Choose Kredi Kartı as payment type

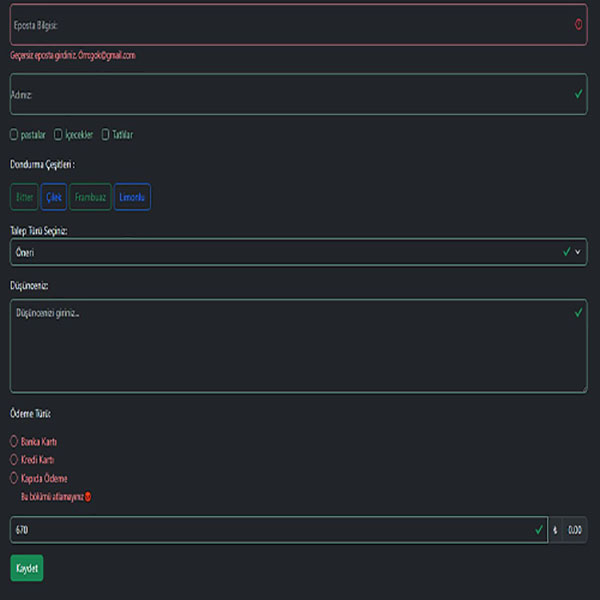pos(14,460)
